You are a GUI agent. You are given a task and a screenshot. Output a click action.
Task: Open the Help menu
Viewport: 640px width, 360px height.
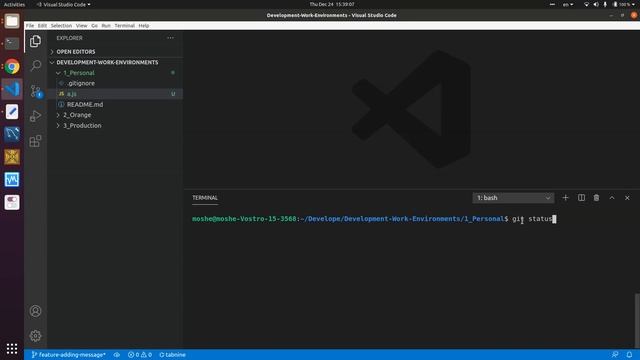[144, 25]
